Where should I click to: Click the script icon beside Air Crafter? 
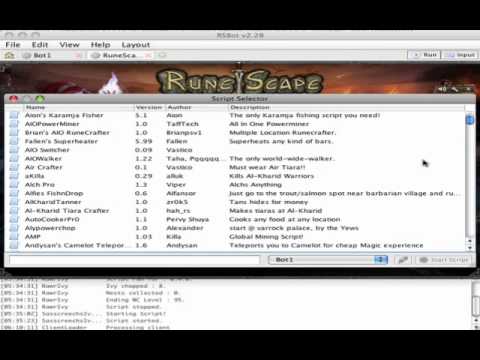coord(14,167)
